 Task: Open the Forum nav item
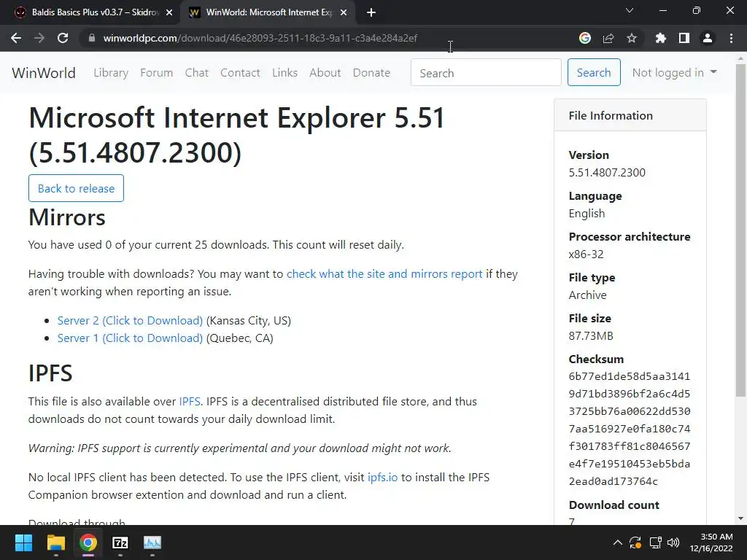pyautogui.click(x=156, y=73)
